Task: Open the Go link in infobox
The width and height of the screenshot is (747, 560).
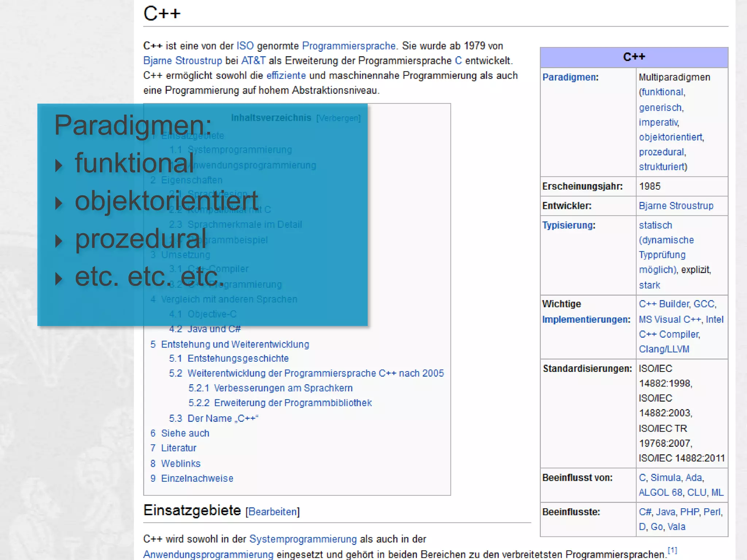Action: tap(657, 527)
